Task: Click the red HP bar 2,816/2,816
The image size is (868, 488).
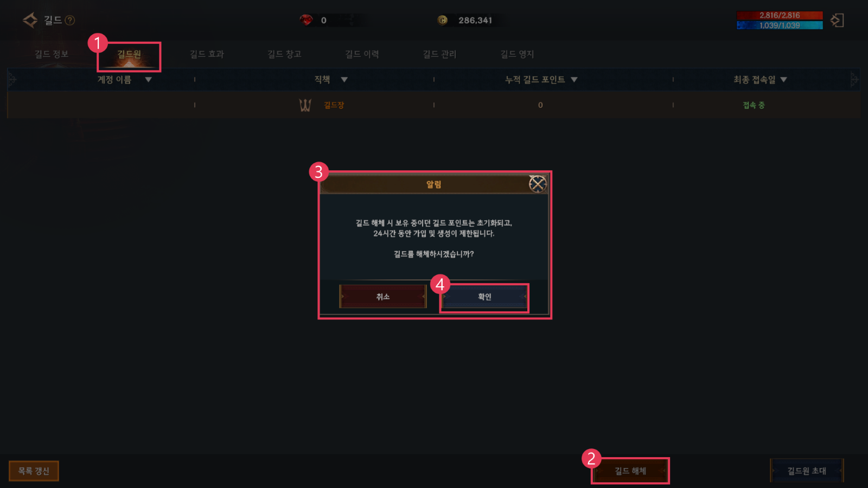Action: pos(780,15)
